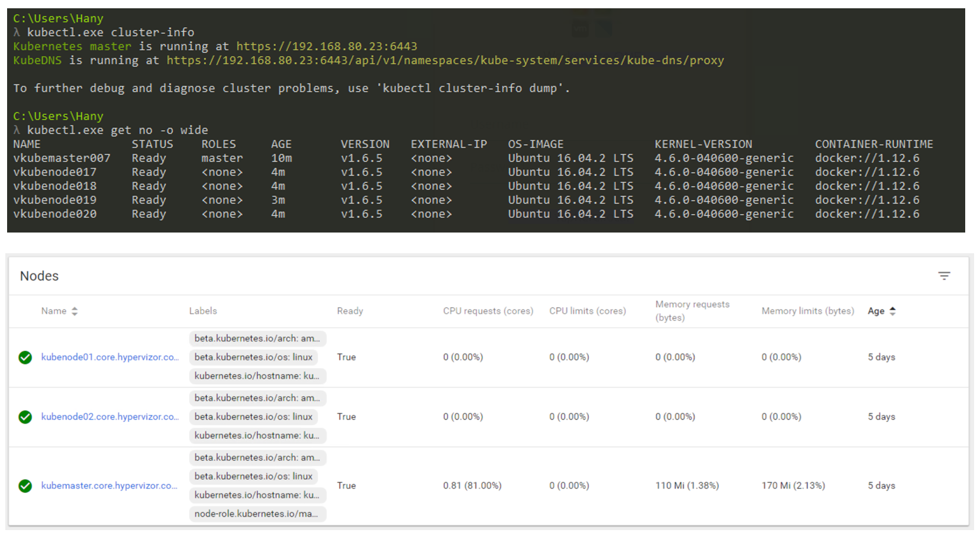Click the 110 Mi (1.38%) memory requests value
Screen dimensions: 980x539
687,486
